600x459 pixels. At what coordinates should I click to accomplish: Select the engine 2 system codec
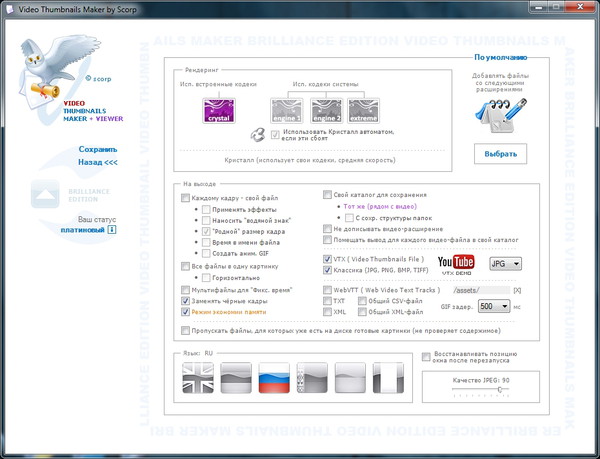[x=325, y=111]
